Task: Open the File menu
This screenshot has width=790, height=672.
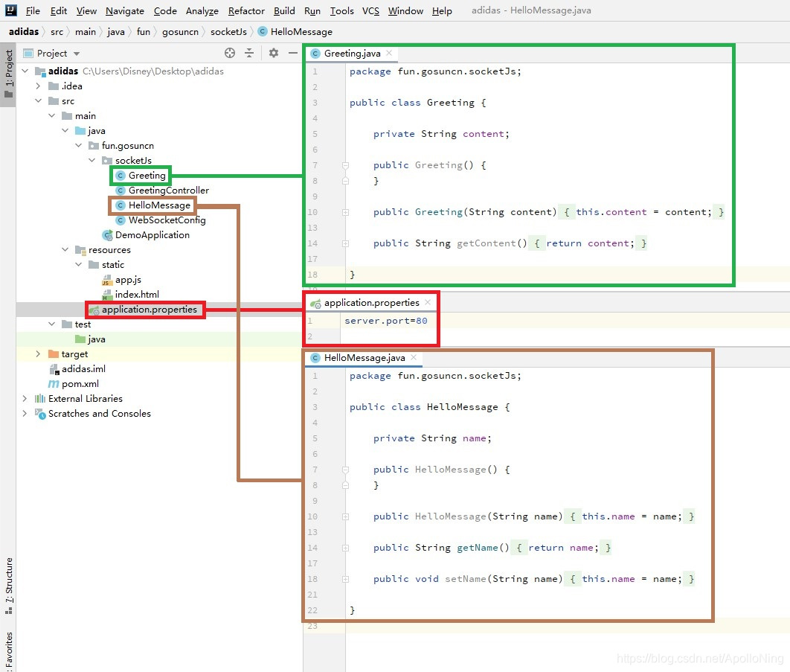Action: point(33,10)
